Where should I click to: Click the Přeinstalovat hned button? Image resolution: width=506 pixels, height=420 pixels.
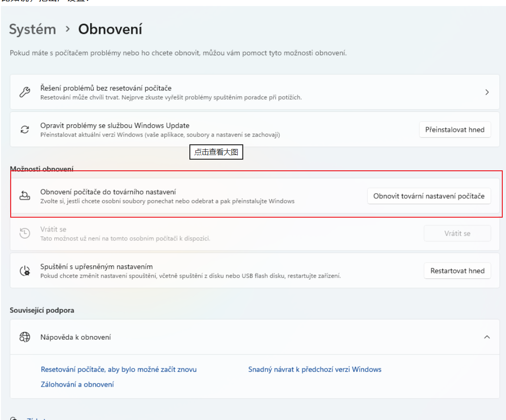click(455, 129)
